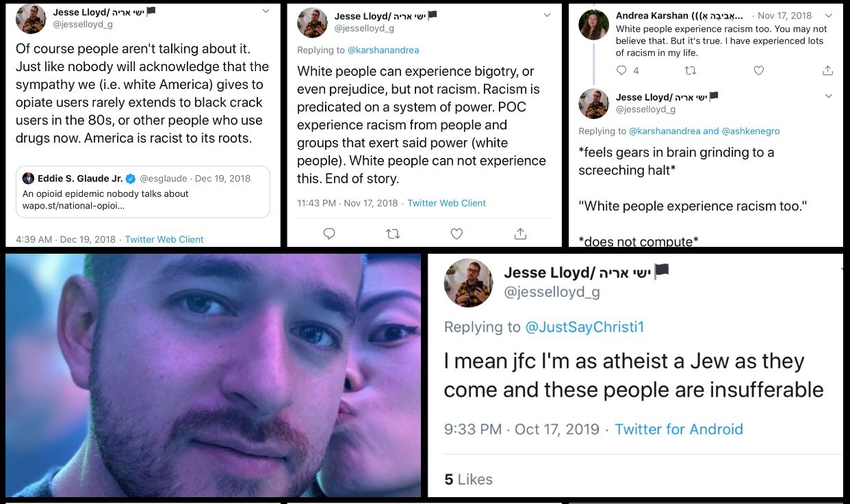Click the 'Twitter for Android' source link

coord(679,429)
